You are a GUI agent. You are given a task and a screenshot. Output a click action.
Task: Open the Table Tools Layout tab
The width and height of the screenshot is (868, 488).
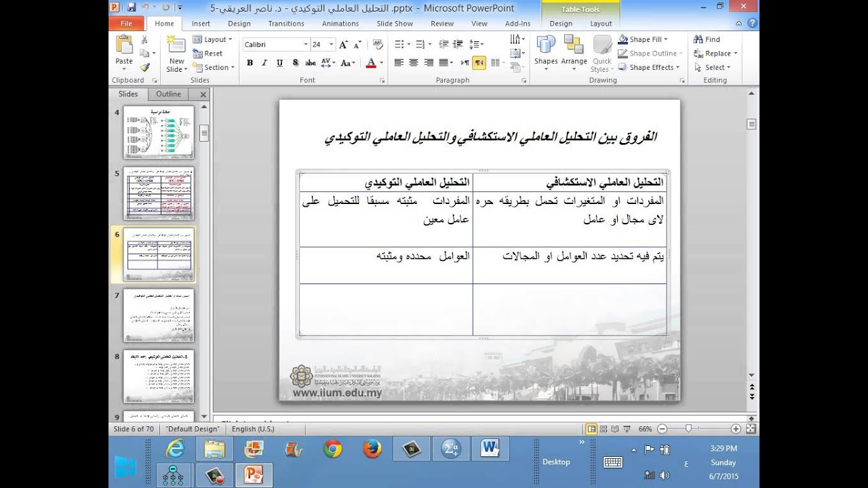coord(601,23)
